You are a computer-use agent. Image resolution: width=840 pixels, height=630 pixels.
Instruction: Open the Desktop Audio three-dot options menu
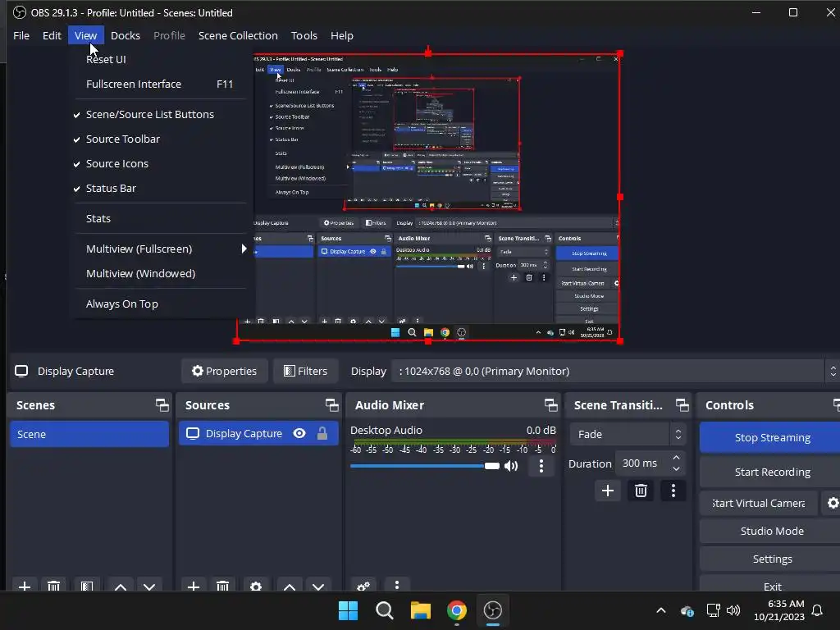point(541,466)
